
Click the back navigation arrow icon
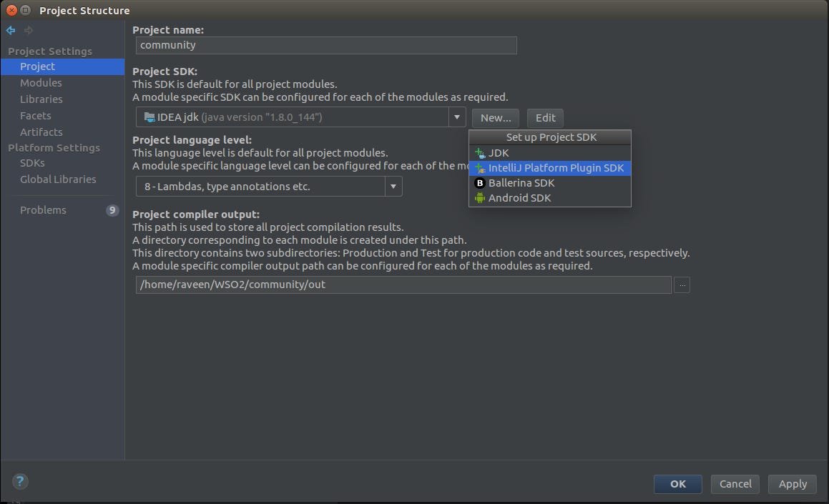click(x=11, y=30)
